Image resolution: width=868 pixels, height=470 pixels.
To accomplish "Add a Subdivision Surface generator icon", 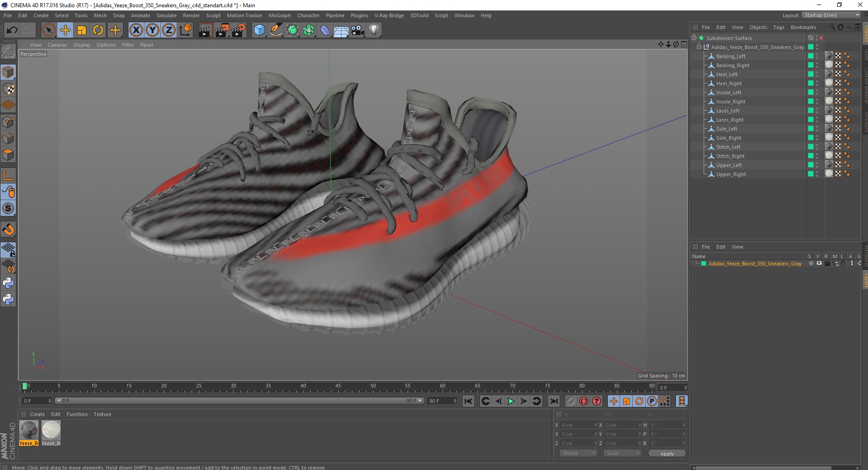I will point(293,30).
